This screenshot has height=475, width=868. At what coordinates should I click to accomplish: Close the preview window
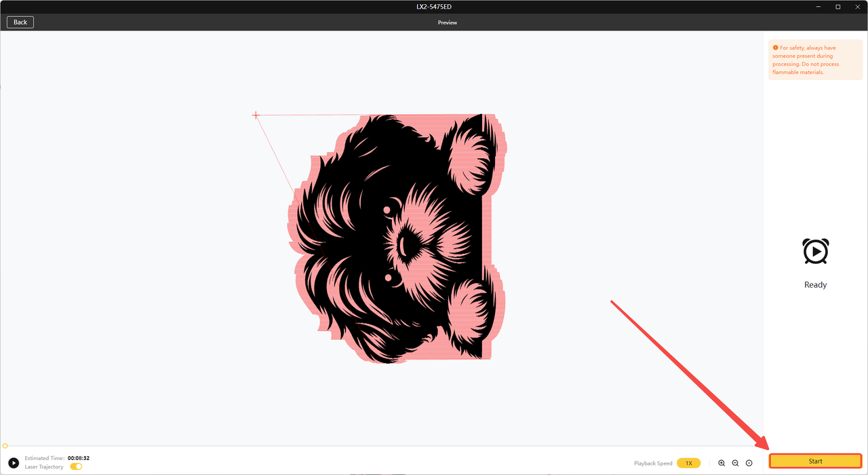[856, 7]
